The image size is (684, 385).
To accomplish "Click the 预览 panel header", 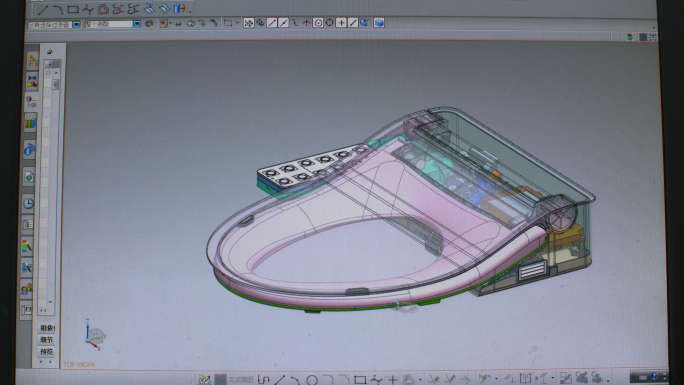I will pos(47,351).
